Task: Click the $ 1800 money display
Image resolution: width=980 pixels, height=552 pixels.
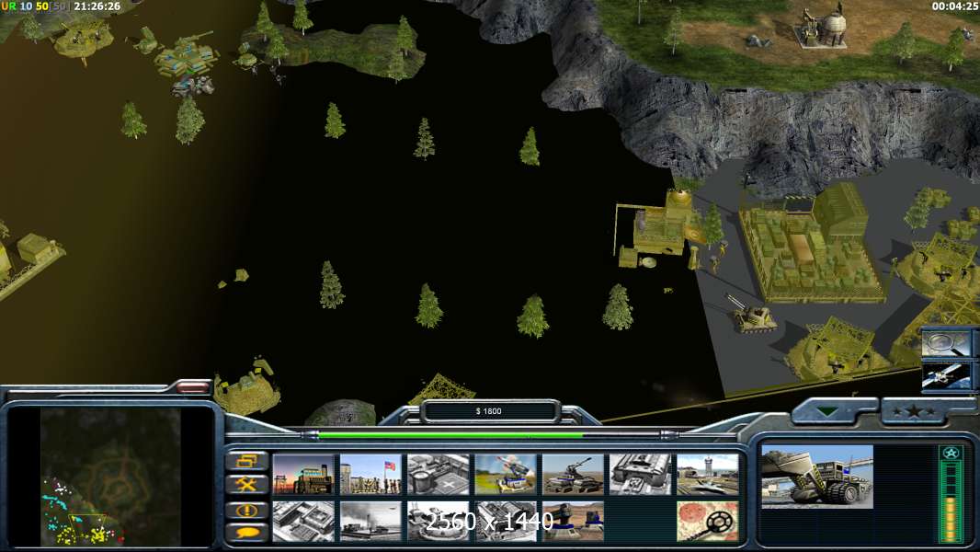Action: (489, 410)
